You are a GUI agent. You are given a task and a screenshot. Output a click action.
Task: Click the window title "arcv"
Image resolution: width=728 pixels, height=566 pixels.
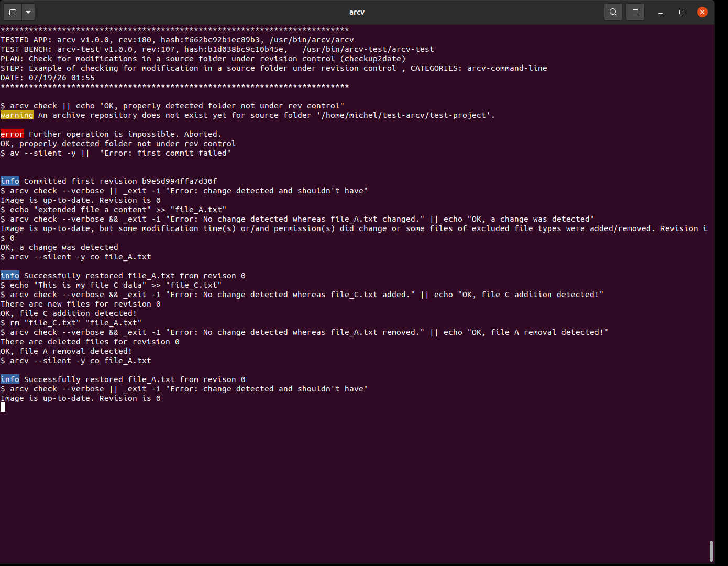(x=357, y=12)
